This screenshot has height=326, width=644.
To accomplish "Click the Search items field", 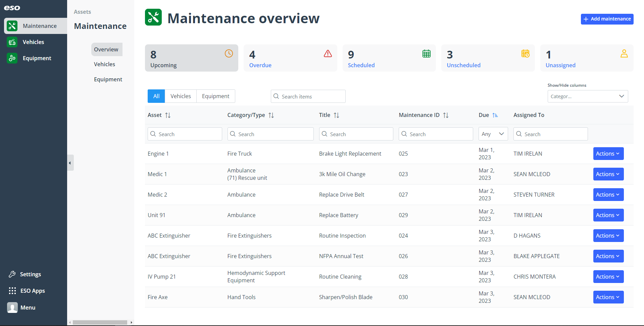I will [308, 96].
